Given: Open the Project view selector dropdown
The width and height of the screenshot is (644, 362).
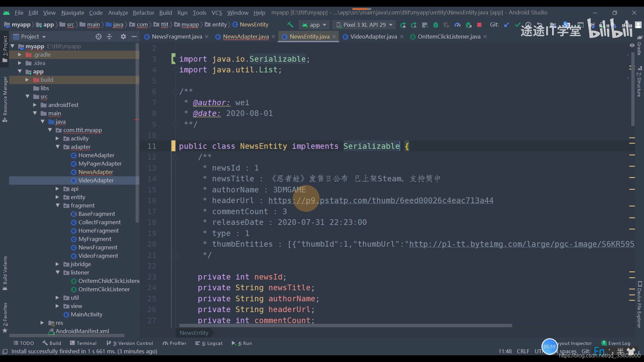Looking at the screenshot, I should pos(30,37).
